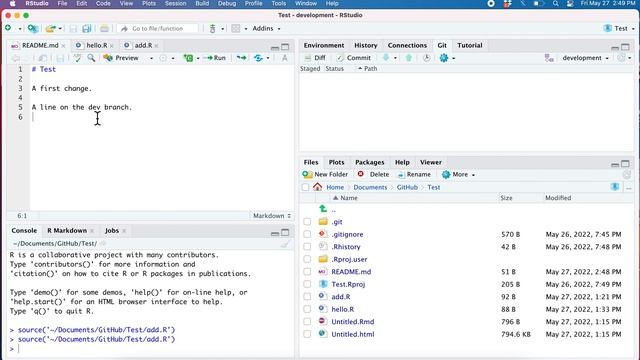Click the home icon in Files breadcrumb
The width and height of the screenshot is (640, 360).
(318, 187)
